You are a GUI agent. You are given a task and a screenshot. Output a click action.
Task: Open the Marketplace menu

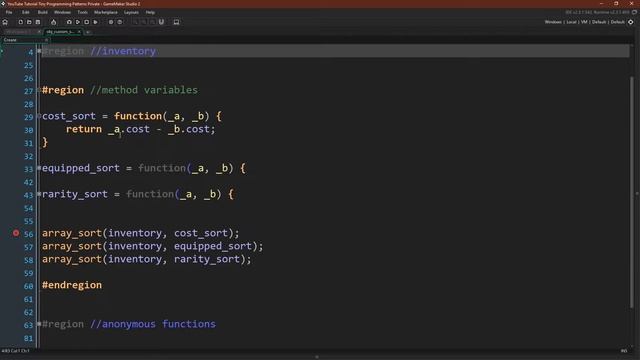(106, 12)
